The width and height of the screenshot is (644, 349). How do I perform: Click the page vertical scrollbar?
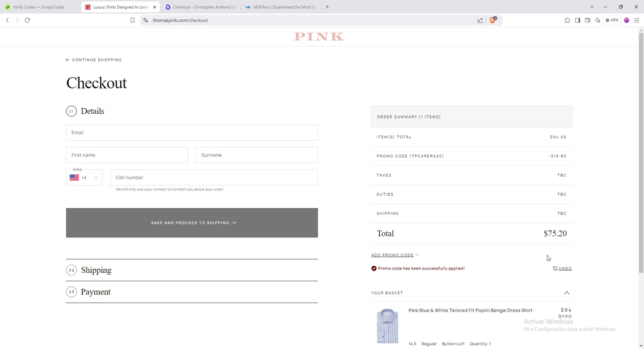[641, 152]
